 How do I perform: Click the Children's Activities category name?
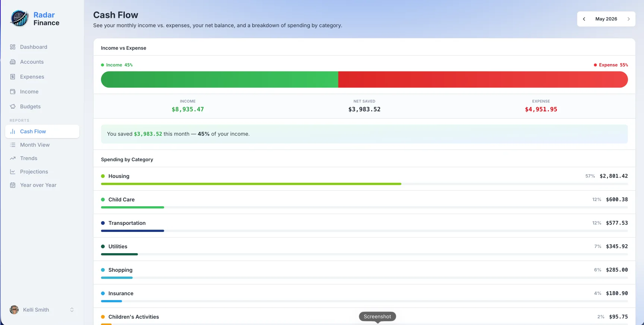(x=134, y=317)
